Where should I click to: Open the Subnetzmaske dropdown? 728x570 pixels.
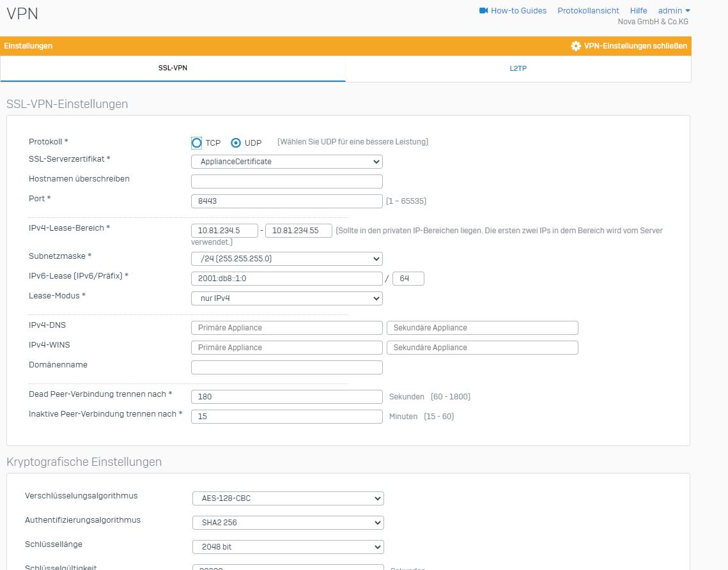tap(287, 259)
